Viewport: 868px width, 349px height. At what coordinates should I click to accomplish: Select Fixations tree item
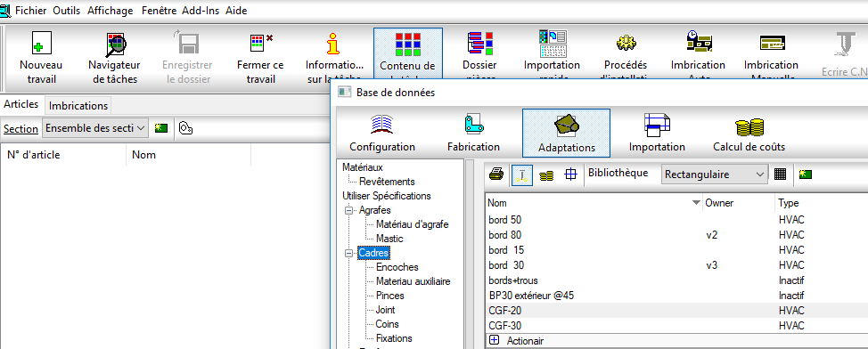(394, 338)
